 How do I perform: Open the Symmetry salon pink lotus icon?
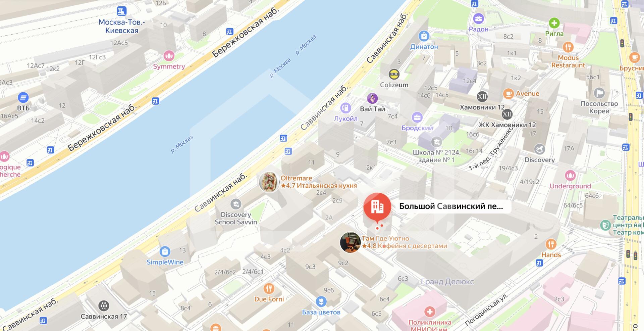point(169,55)
